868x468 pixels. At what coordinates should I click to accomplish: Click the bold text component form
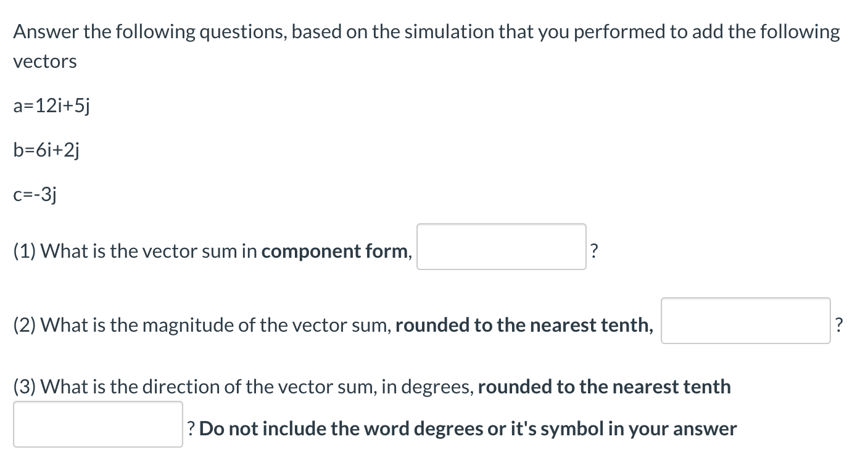(335, 252)
